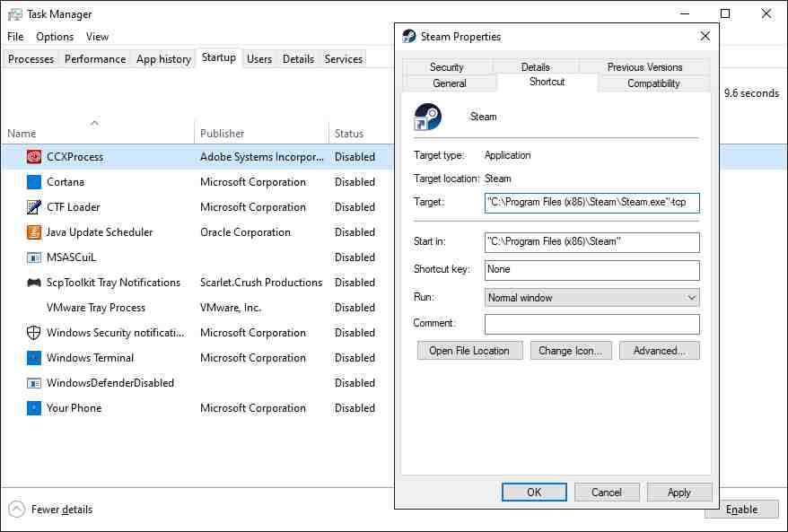Open the View menu in Task Manager
Image resolution: width=788 pixels, height=532 pixels.
(97, 37)
